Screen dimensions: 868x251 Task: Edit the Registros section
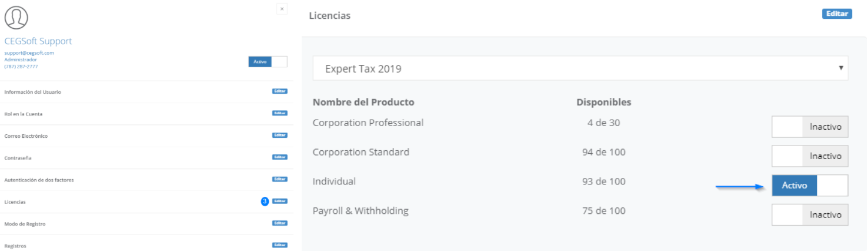click(x=280, y=245)
